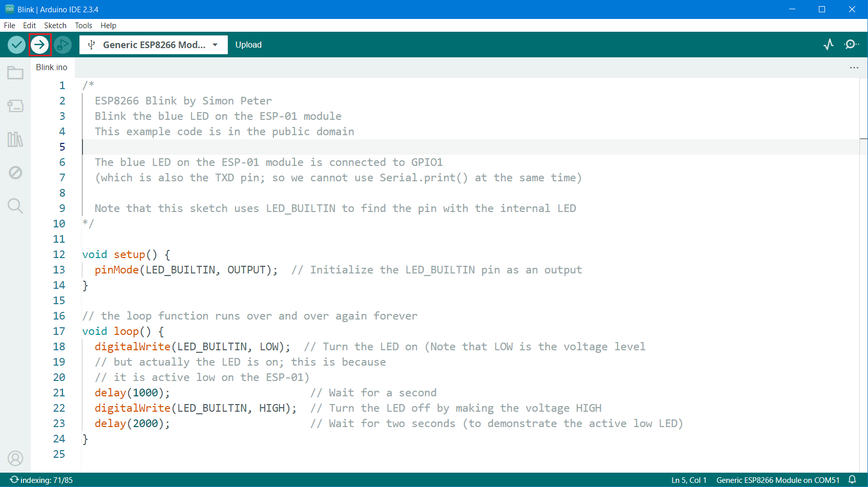This screenshot has width=868, height=487.
Task: Click the indexing: 71/85 progress status
Action: tap(41, 480)
